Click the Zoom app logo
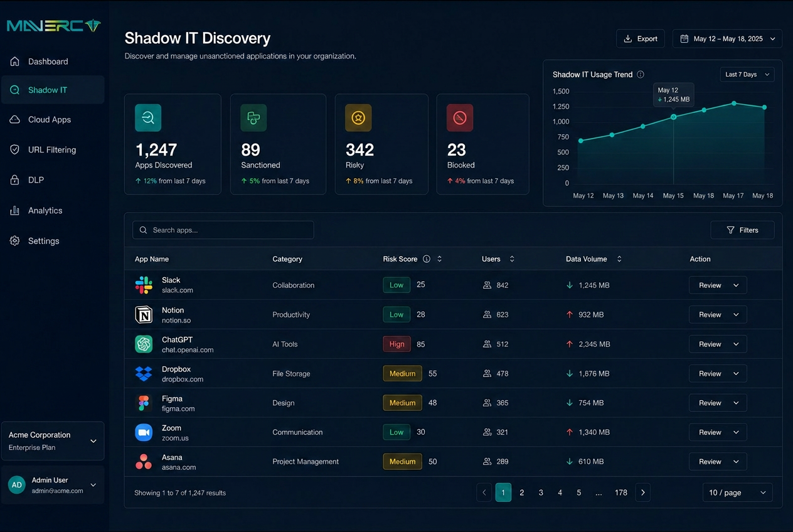 coord(144,432)
